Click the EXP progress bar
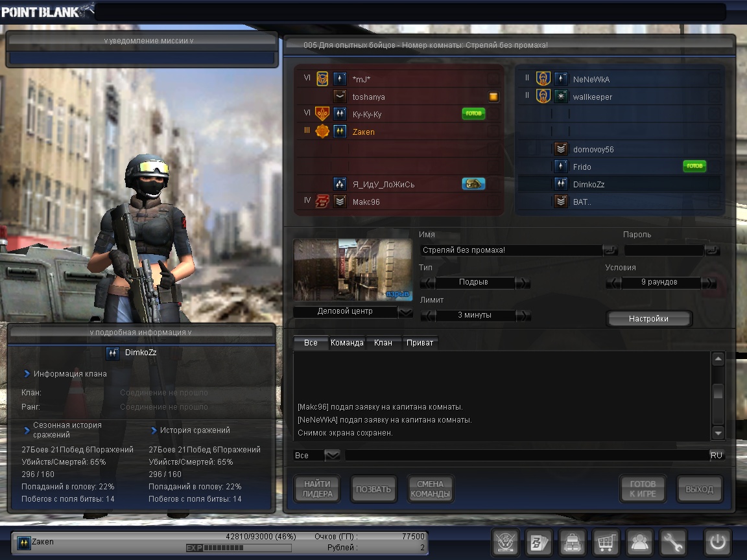This screenshot has width=747, height=560. point(239,548)
